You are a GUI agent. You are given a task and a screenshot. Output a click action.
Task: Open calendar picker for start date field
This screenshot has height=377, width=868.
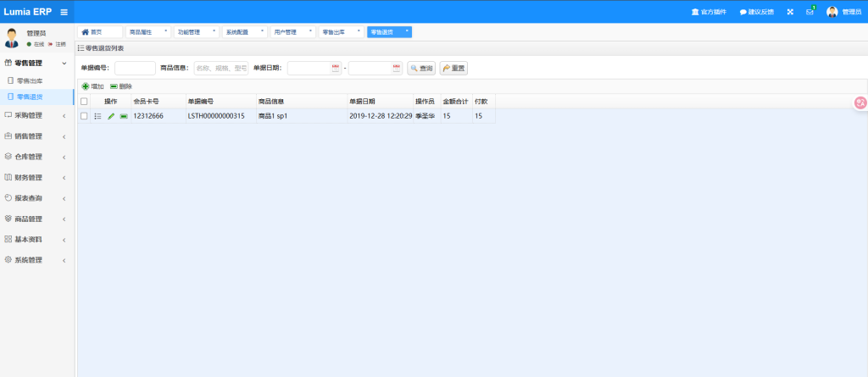pos(335,68)
